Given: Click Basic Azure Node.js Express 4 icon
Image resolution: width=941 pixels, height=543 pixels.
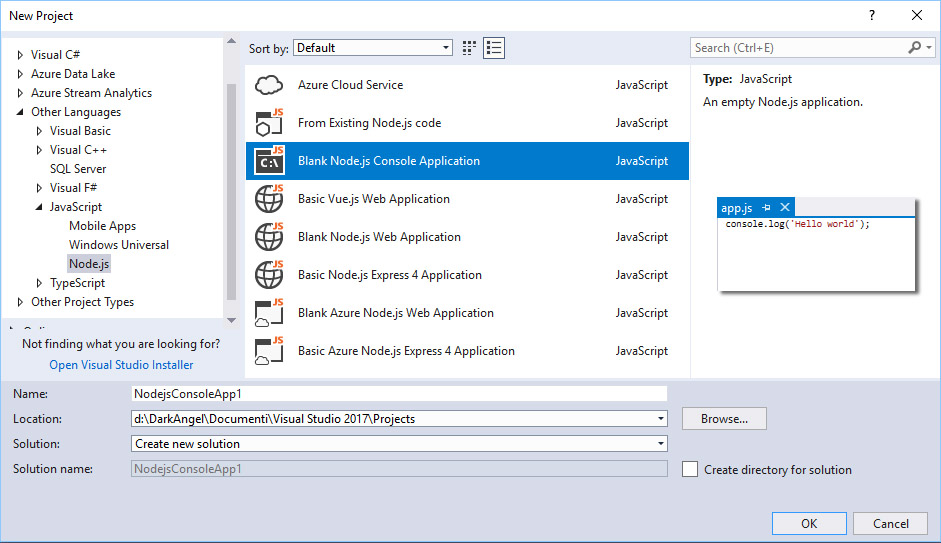Looking at the screenshot, I should (269, 351).
